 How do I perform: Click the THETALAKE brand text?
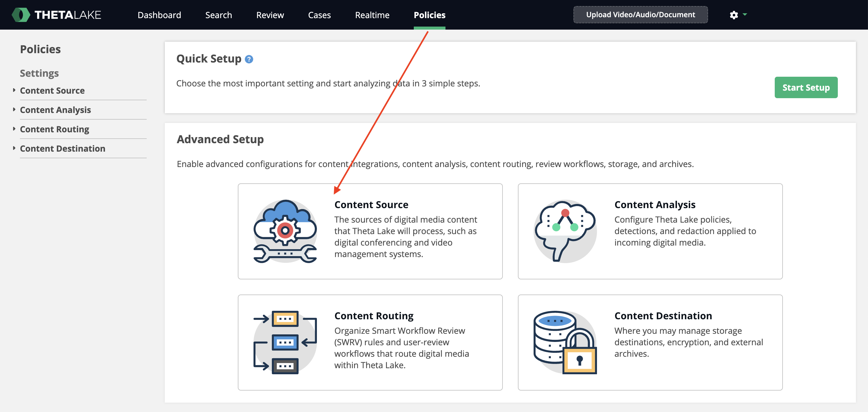67,15
